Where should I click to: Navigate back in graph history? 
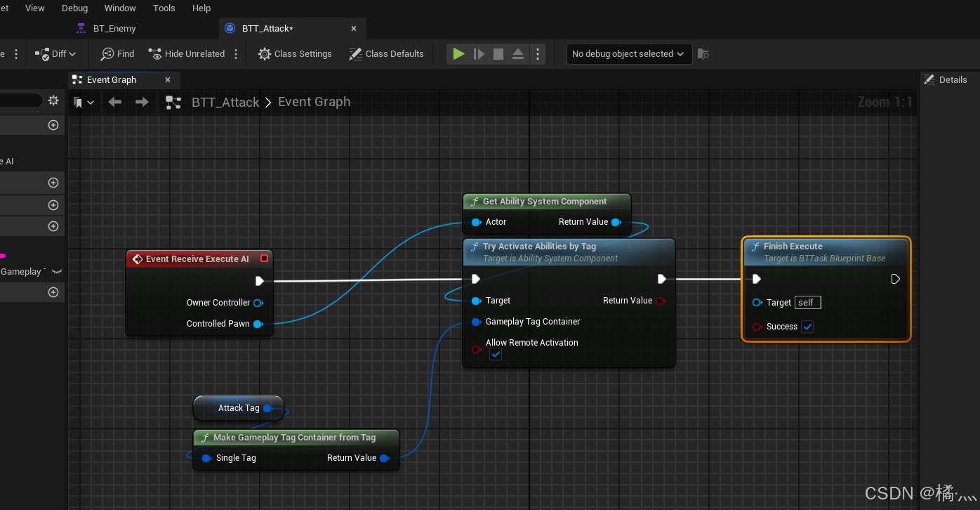coord(115,103)
